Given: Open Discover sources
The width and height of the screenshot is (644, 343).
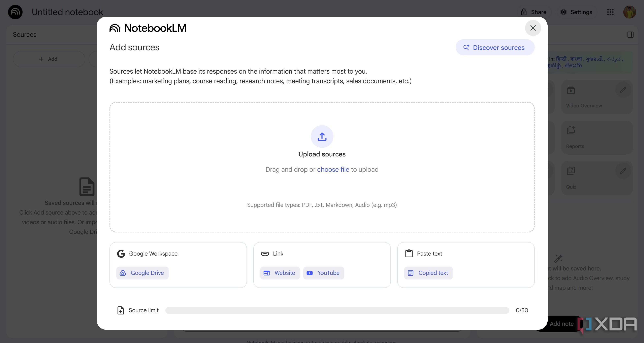Looking at the screenshot, I should click(x=495, y=47).
